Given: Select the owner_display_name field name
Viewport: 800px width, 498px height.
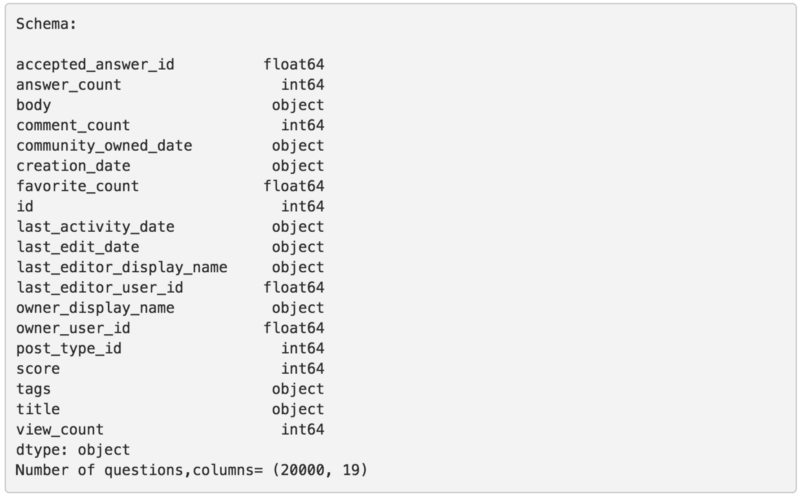Looking at the screenshot, I should pos(96,308).
